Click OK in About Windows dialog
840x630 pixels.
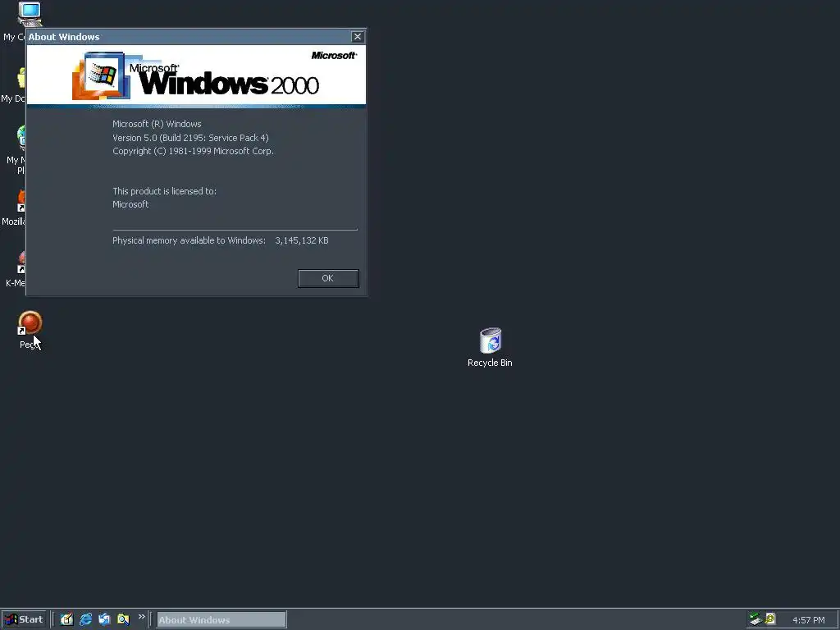(x=328, y=278)
